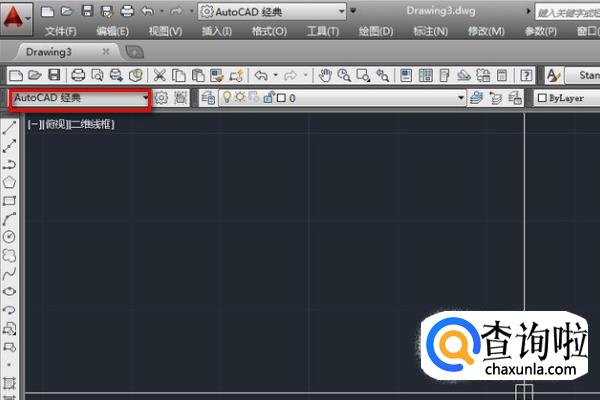Click Plot printer in quick access toolbar
Viewport: 600px width, 400px height.
tap(127, 11)
